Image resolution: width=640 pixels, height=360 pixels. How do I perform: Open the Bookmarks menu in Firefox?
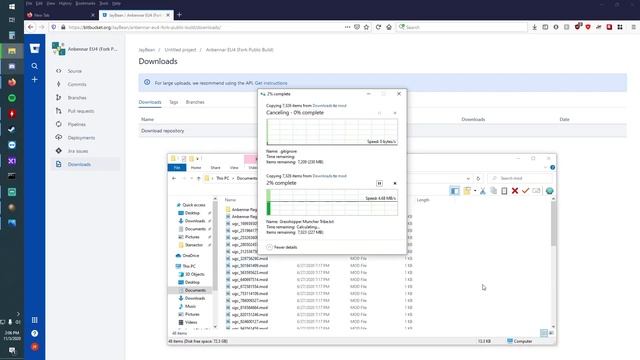(x=85, y=3)
